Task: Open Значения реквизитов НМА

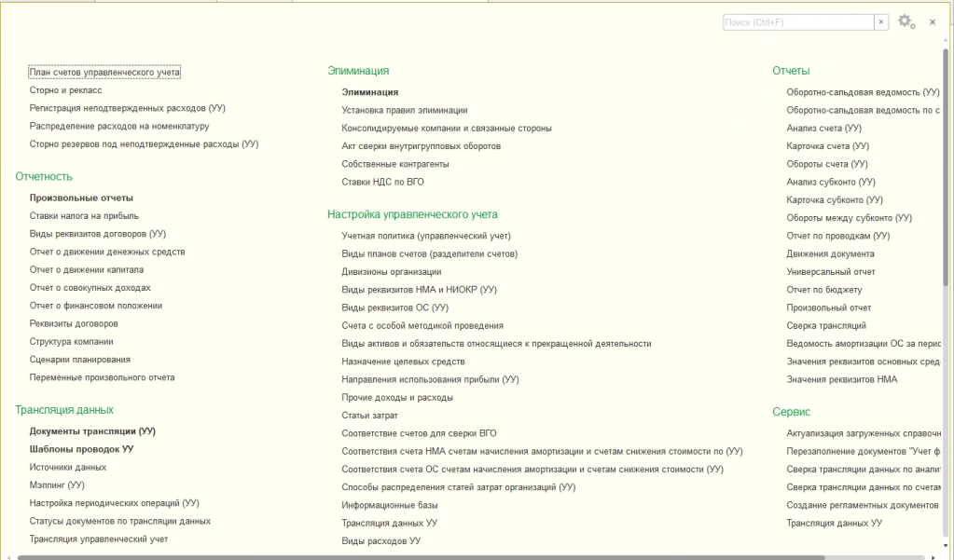Action: 841,379
